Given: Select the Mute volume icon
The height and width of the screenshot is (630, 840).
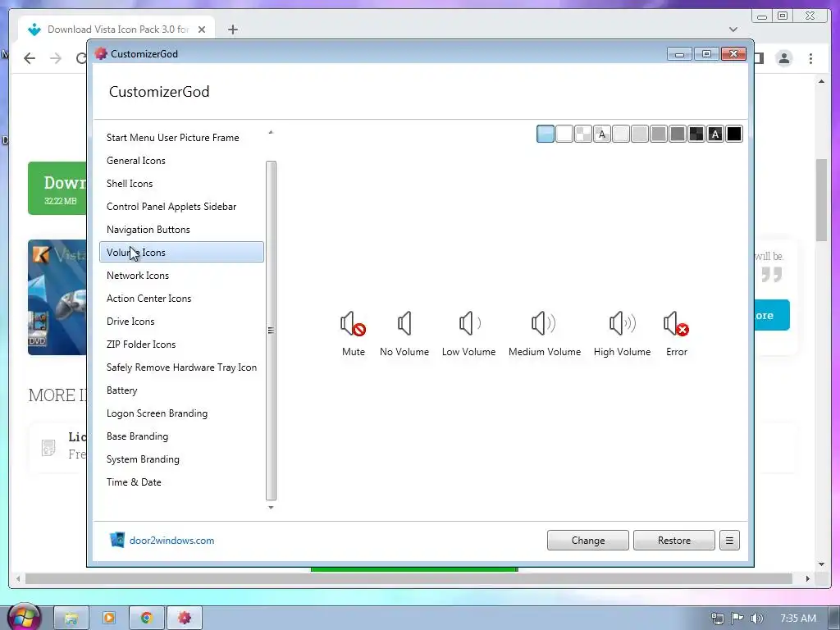Looking at the screenshot, I should tap(353, 323).
